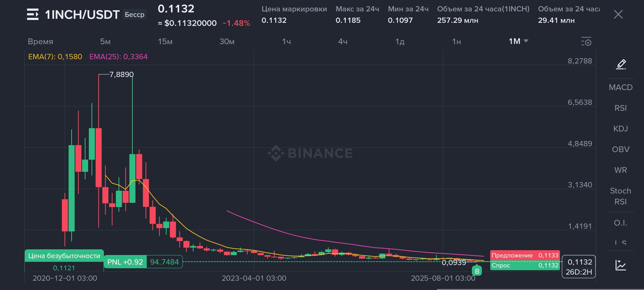Click the green B buy marker

pos(477,271)
